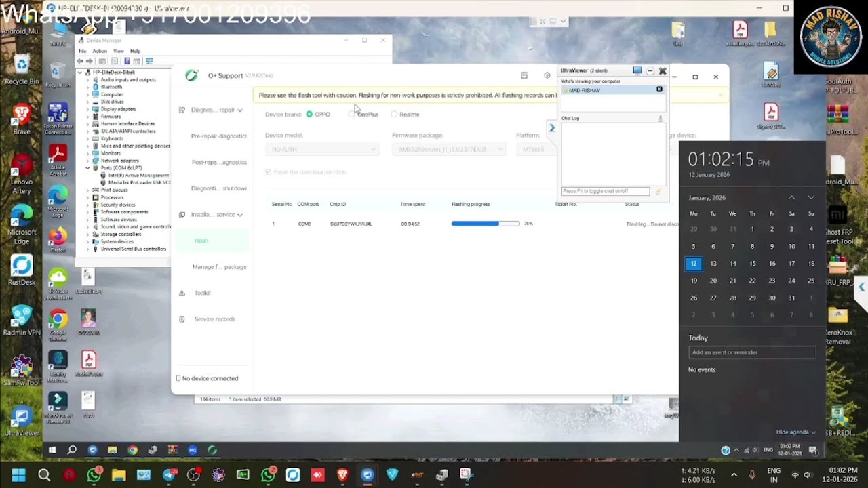
Task: Click Add an event or reminder field
Action: click(x=752, y=352)
